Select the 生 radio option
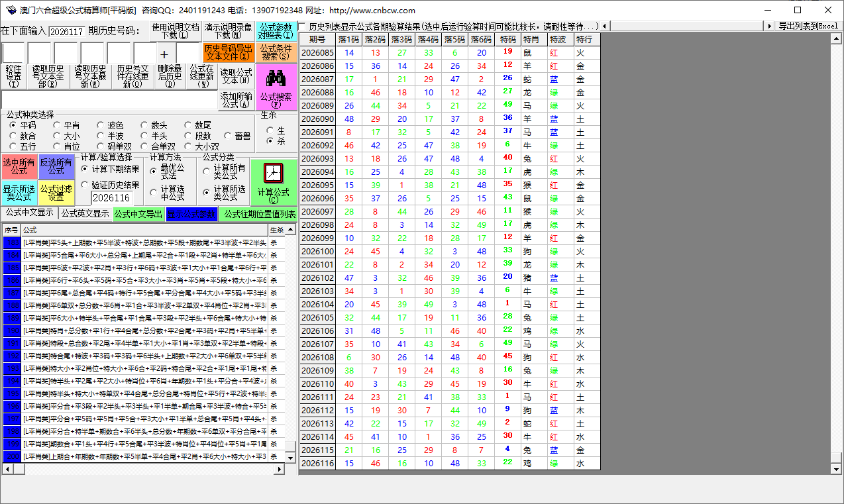This screenshot has width=844, height=504. 270,131
